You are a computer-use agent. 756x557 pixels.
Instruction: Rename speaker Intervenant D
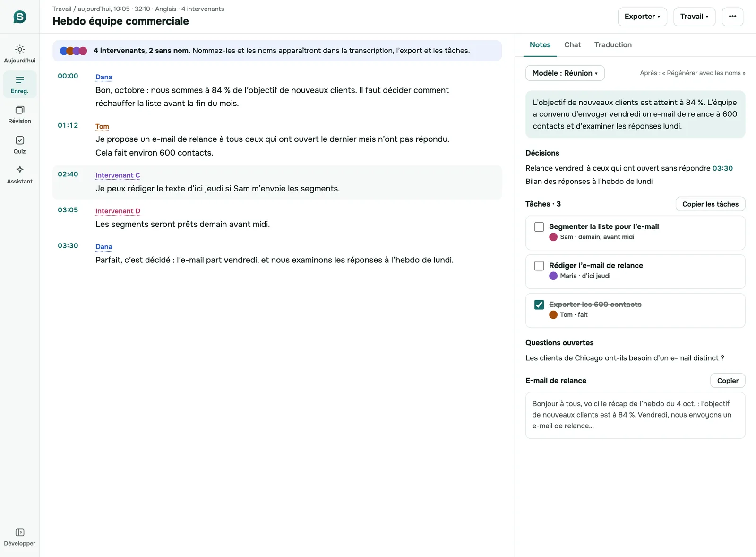click(x=118, y=211)
